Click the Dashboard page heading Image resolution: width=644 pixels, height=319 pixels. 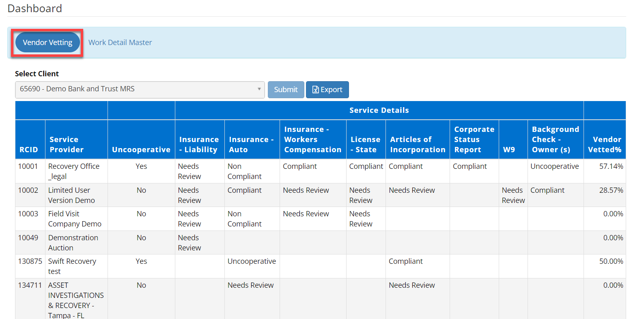(x=34, y=8)
